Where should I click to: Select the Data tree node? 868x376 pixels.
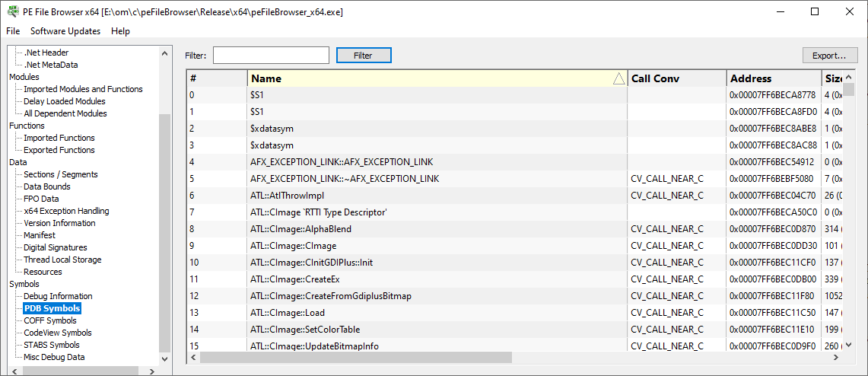click(x=18, y=162)
